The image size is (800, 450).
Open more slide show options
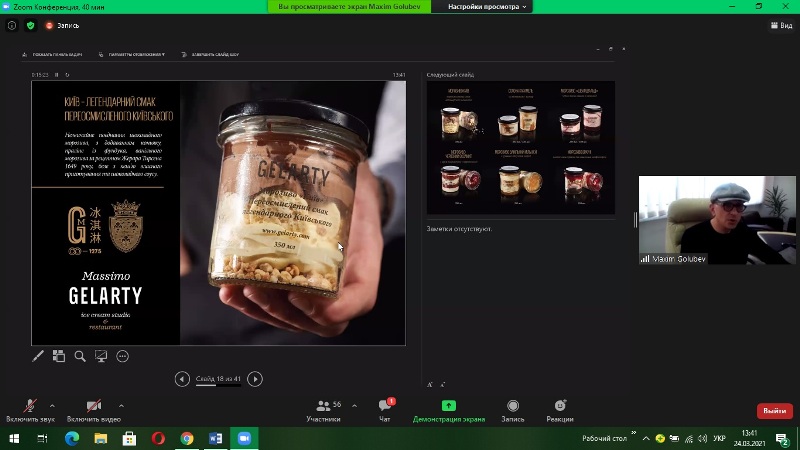pyautogui.click(x=122, y=356)
